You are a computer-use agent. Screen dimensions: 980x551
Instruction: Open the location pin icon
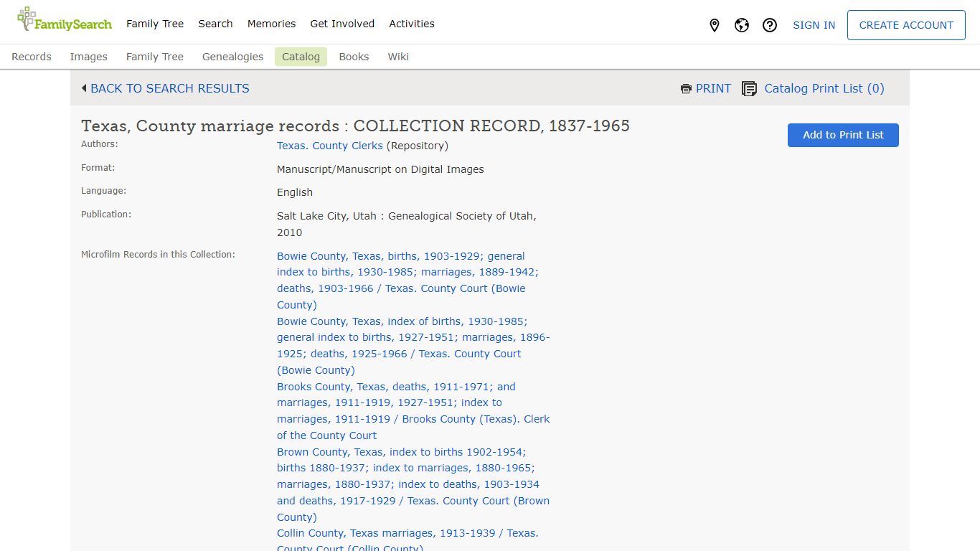pos(714,25)
